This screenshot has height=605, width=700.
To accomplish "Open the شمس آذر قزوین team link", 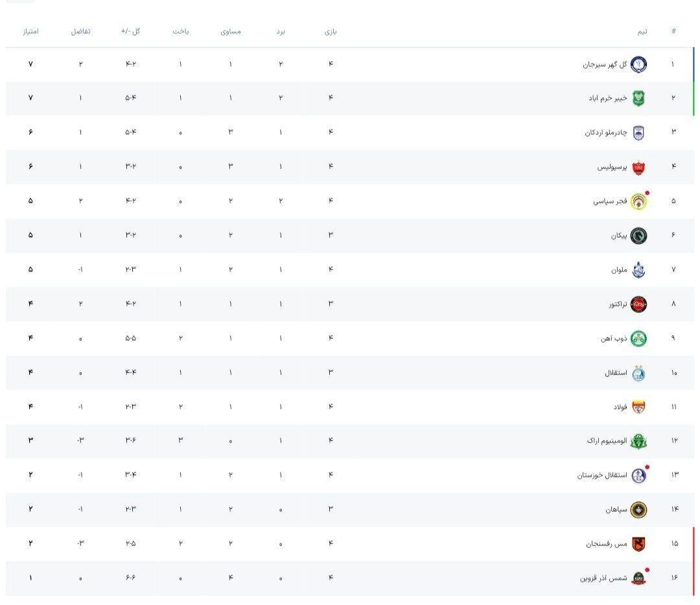I will point(603,578).
